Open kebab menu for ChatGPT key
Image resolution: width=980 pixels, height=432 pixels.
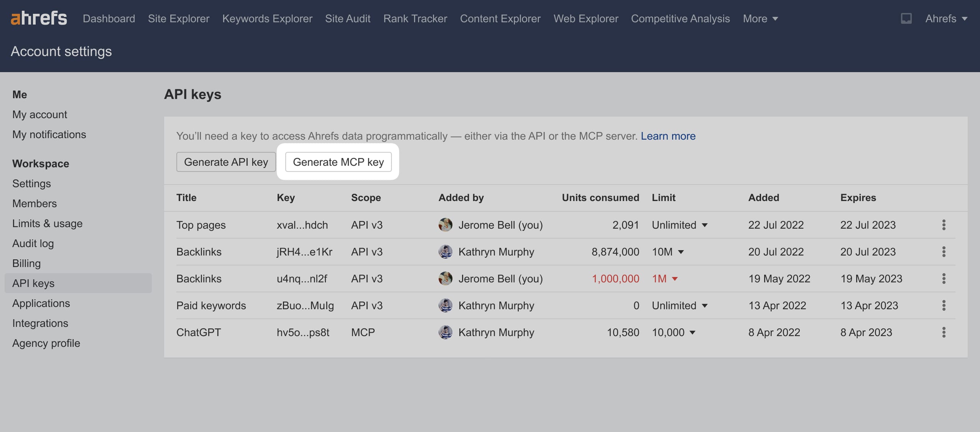pyautogui.click(x=944, y=332)
